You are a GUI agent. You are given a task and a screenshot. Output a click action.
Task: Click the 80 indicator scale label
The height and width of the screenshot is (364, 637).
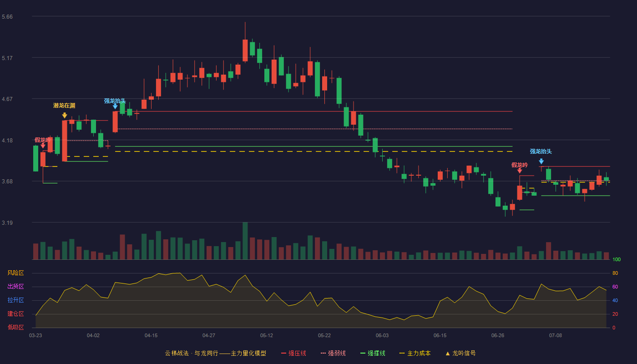coord(615,273)
